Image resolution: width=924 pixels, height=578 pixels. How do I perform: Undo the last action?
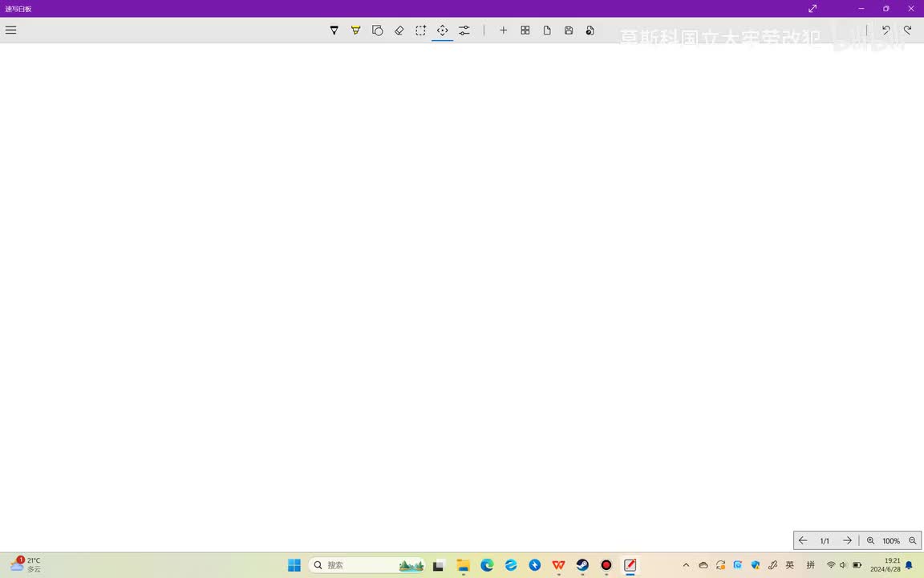tap(885, 30)
